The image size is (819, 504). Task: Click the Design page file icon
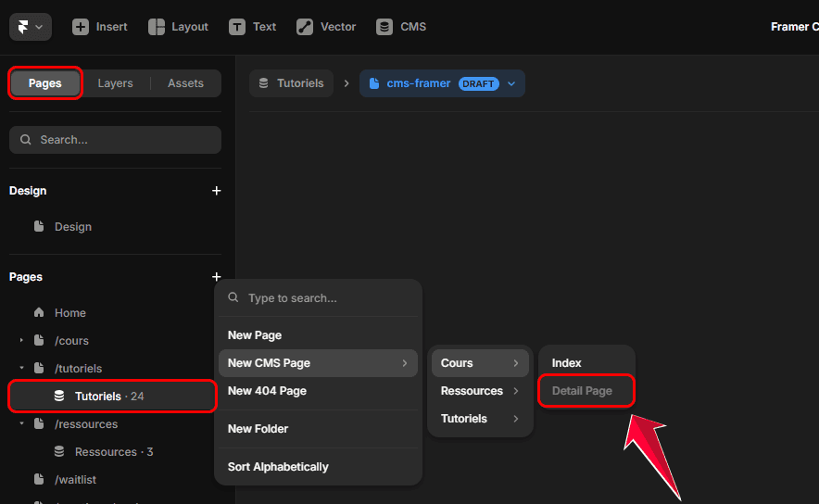pyautogui.click(x=39, y=226)
